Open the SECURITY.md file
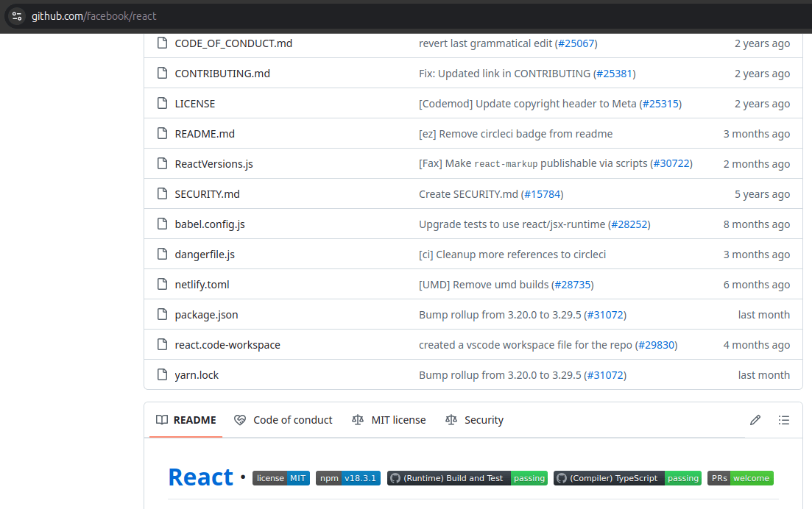 tap(207, 194)
